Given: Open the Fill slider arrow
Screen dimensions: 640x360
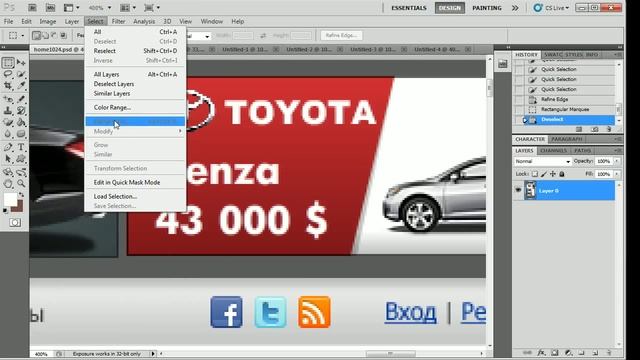Looking at the screenshot, I should (617, 174).
